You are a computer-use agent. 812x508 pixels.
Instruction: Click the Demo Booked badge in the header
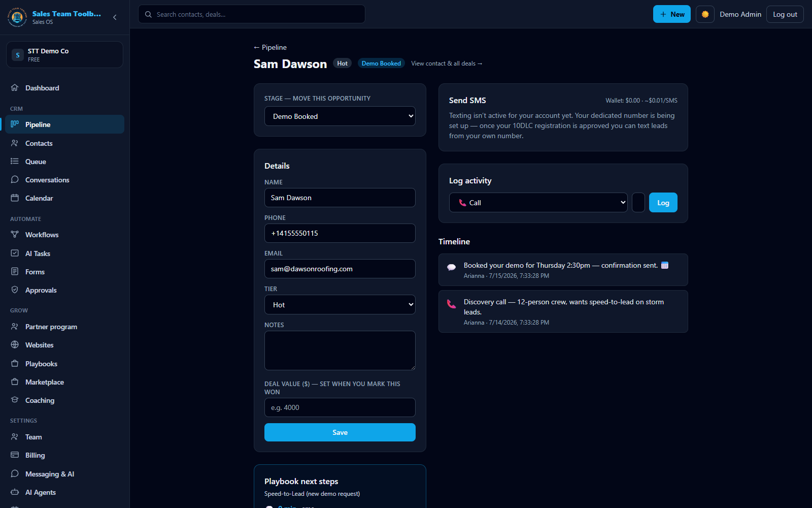381,63
